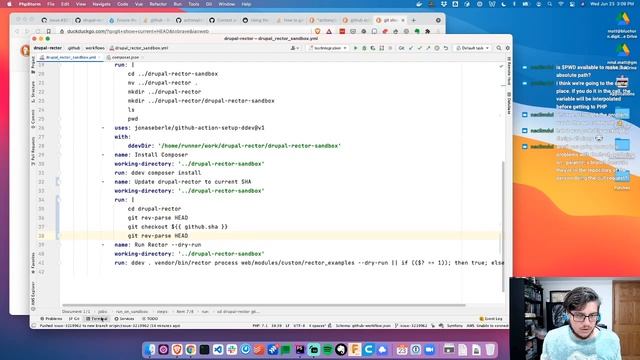Click the Git rollback icon
The width and height of the screenshot is (640, 360).
(x=446, y=48)
